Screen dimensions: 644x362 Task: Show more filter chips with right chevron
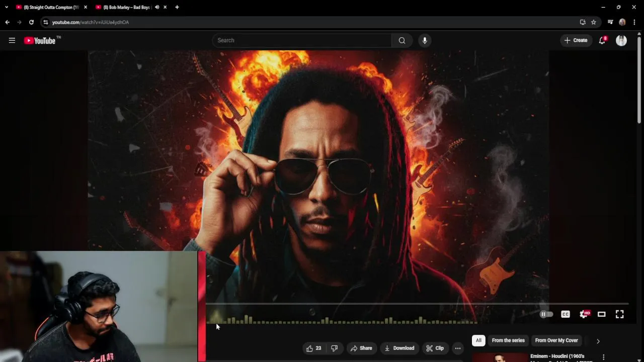click(x=598, y=341)
